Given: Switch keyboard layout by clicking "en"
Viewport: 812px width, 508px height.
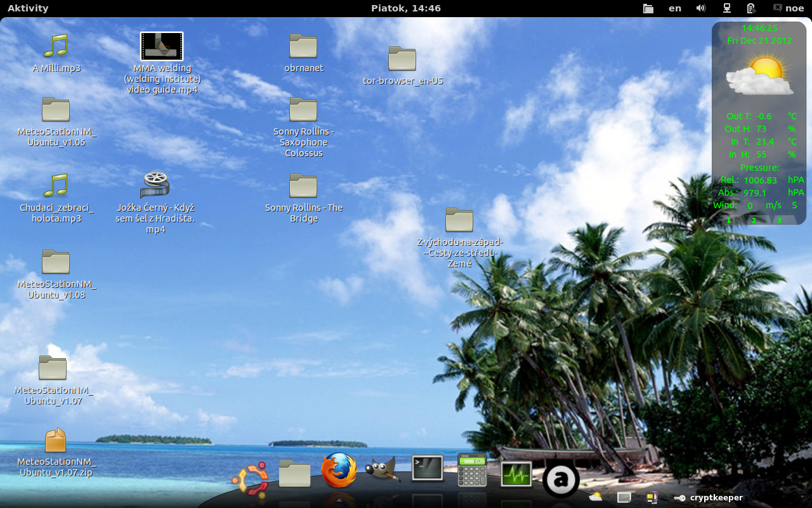Looking at the screenshot, I should click(674, 8).
